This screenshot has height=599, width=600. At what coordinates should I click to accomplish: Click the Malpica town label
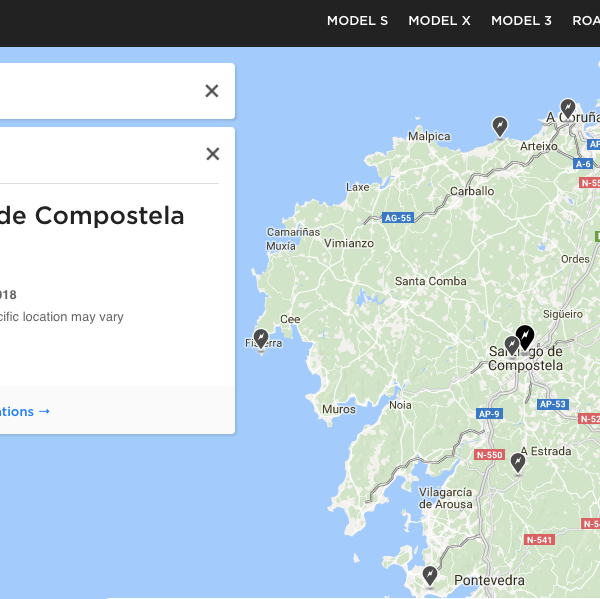tap(429, 136)
